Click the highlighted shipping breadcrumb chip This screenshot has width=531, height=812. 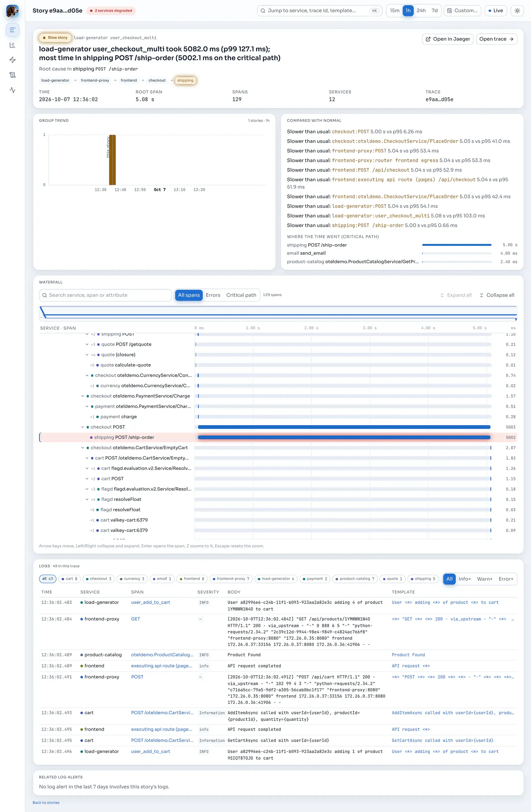[185, 81]
